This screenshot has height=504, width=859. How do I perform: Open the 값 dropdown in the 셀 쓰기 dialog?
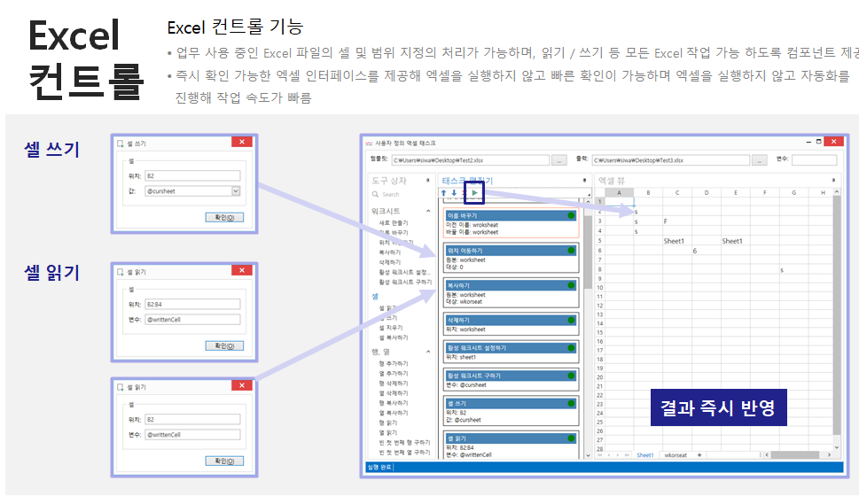tap(236, 191)
